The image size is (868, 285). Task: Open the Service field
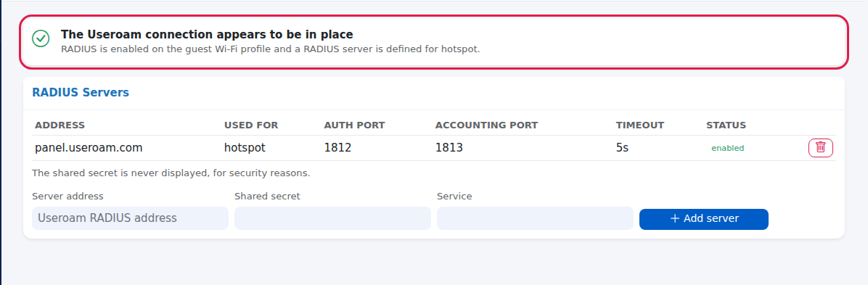[x=535, y=218]
